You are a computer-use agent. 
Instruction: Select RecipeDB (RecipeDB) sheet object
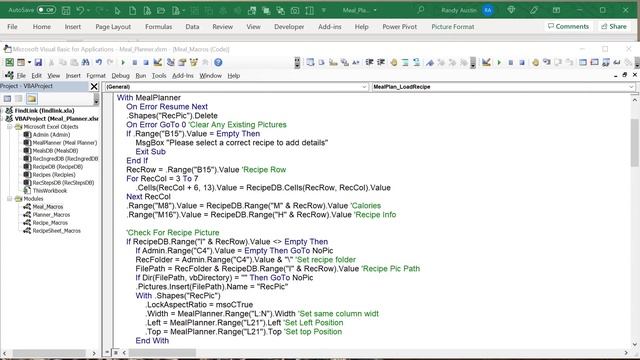click(x=58, y=167)
